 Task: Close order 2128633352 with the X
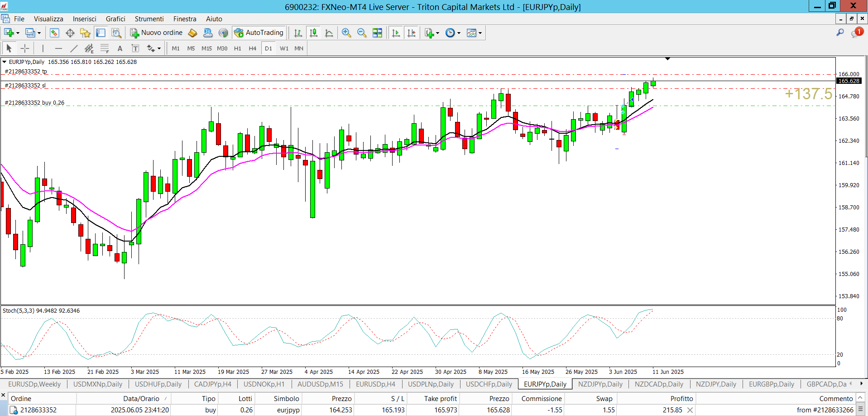[x=690, y=410]
